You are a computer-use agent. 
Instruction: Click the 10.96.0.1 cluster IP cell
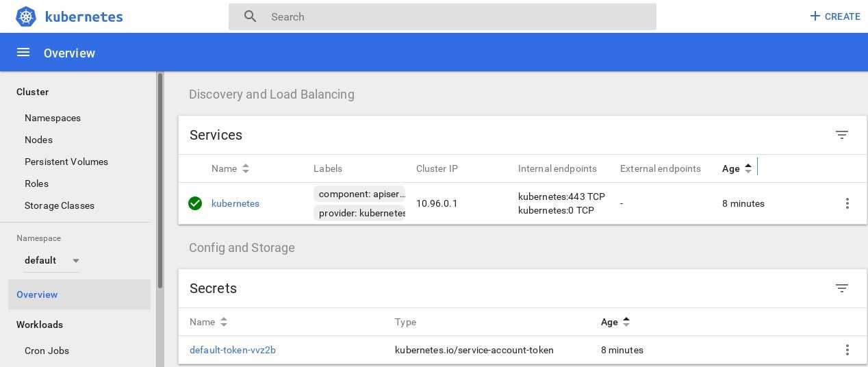[437, 203]
